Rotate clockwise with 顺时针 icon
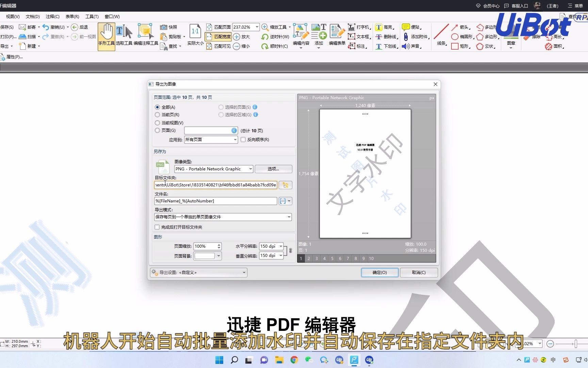 [265, 46]
